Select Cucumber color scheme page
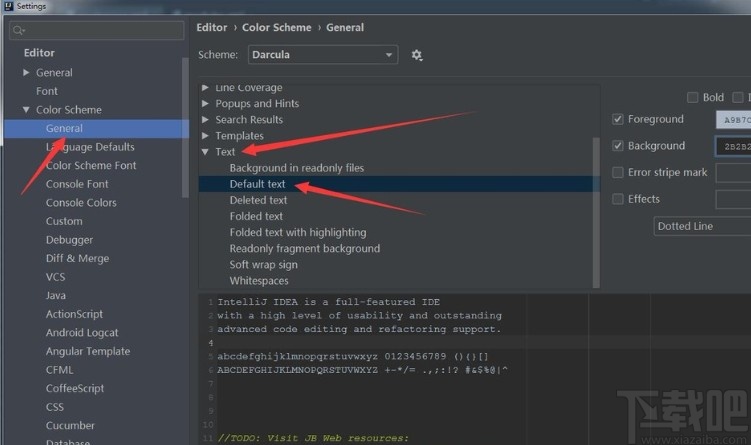 coord(70,426)
